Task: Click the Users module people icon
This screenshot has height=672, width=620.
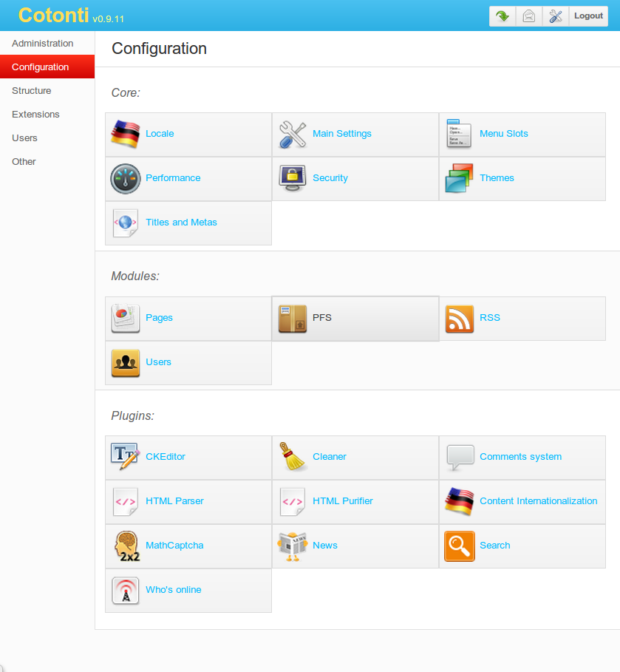Action: (x=126, y=363)
